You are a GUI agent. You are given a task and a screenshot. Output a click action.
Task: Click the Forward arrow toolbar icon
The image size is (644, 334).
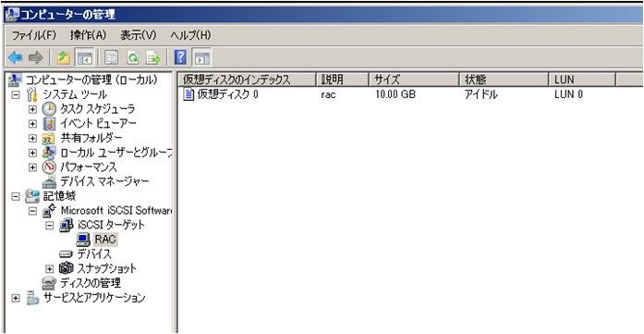(x=35, y=58)
